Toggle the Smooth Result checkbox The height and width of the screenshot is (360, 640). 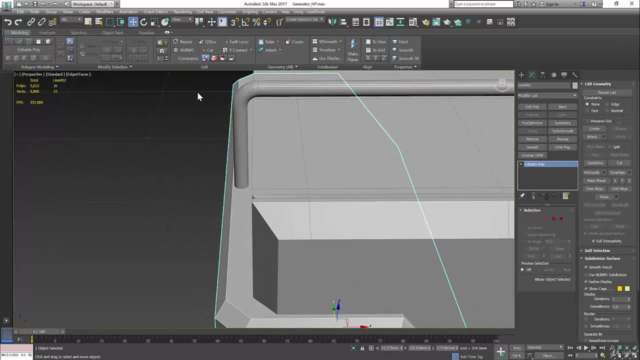(x=586, y=267)
